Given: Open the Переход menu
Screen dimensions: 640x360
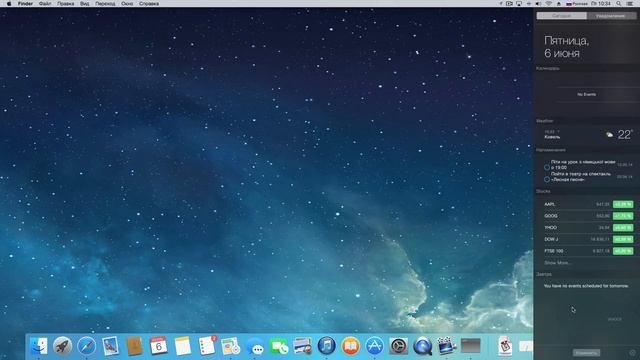Looking at the screenshot, I should pyautogui.click(x=105, y=4).
